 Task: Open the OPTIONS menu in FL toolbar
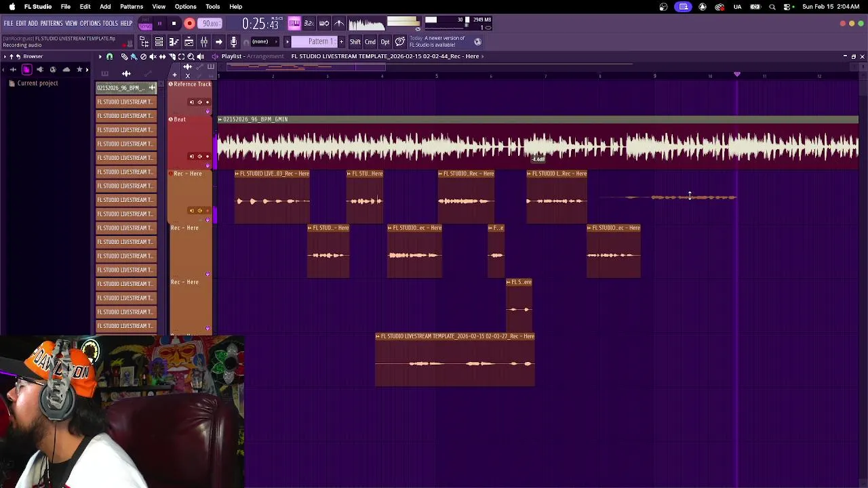90,24
